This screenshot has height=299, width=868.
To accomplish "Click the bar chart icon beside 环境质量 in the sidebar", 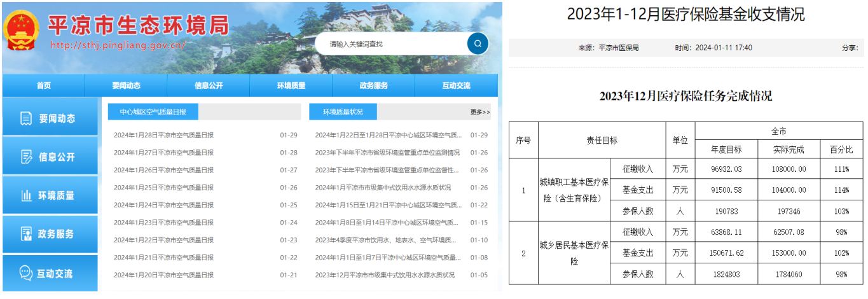I will [x=26, y=195].
